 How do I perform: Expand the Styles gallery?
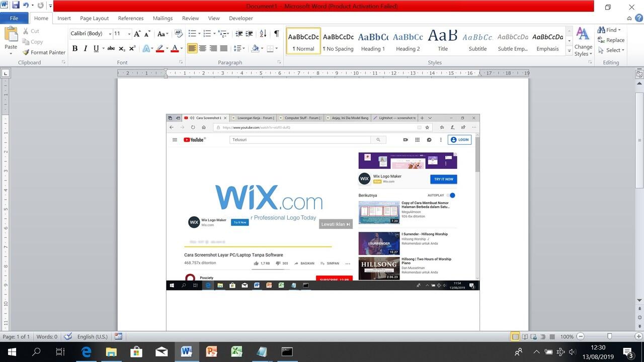(569, 51)
